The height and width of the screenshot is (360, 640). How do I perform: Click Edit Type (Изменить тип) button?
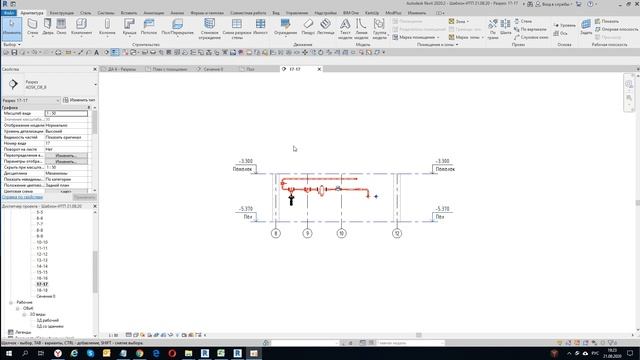click(x=79, y=100)
